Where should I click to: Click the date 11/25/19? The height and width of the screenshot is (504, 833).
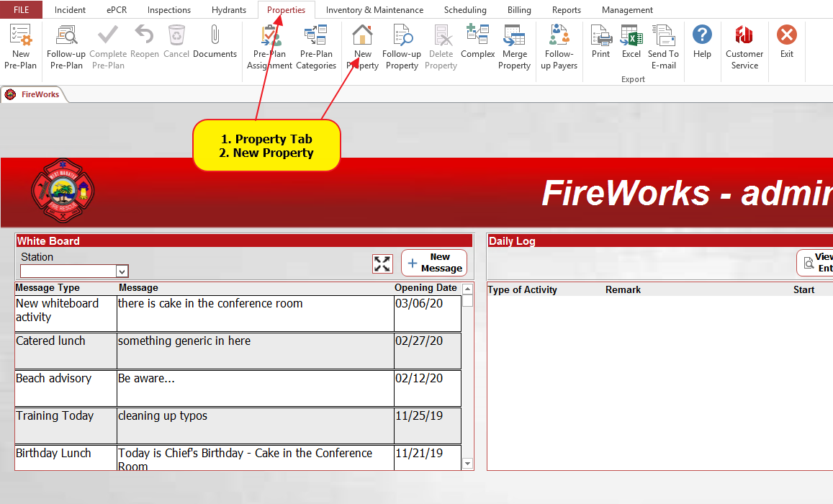[x=418, y=416]
